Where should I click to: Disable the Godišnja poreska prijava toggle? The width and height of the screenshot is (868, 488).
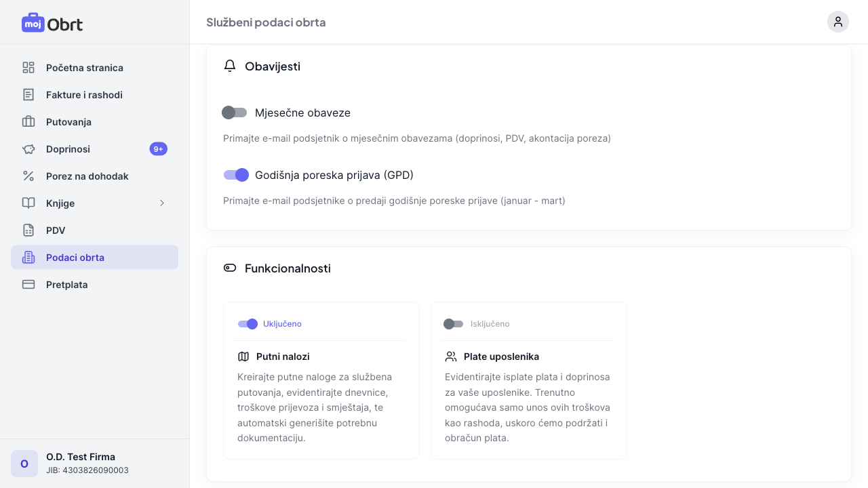(x=236, y=175)
